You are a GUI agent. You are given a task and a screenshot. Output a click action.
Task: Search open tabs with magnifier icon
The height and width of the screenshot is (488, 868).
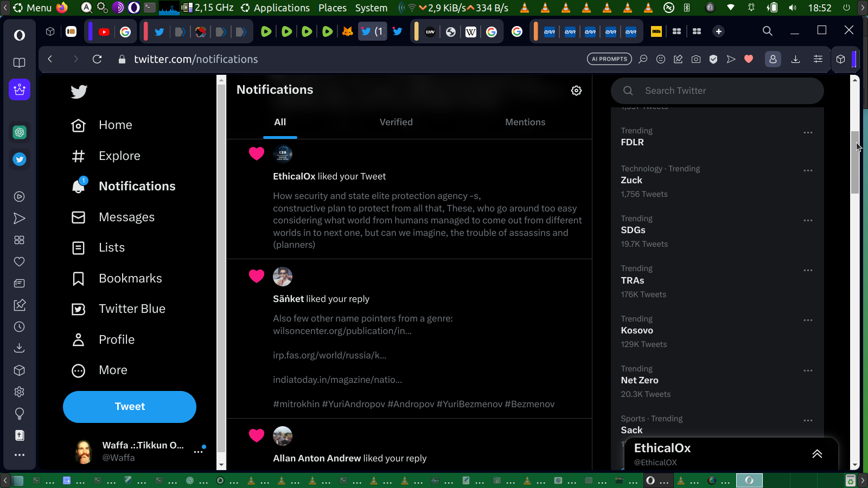click(x=768, y=31)
